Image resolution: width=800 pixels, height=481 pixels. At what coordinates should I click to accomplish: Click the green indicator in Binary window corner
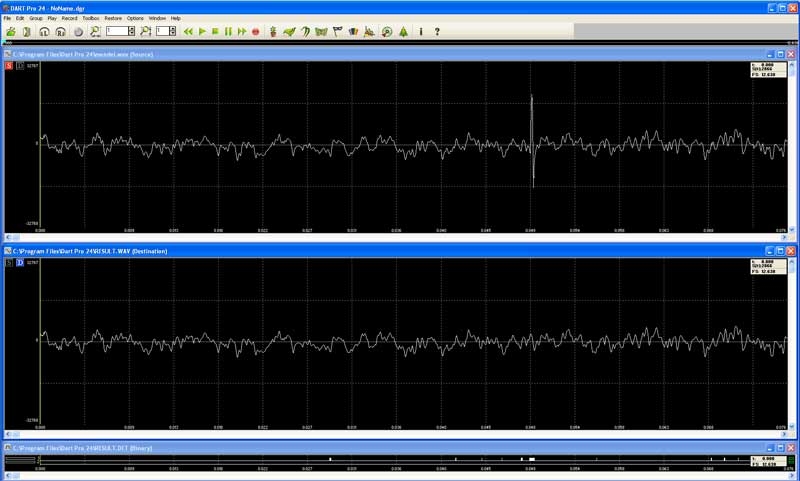pos(791,461)
